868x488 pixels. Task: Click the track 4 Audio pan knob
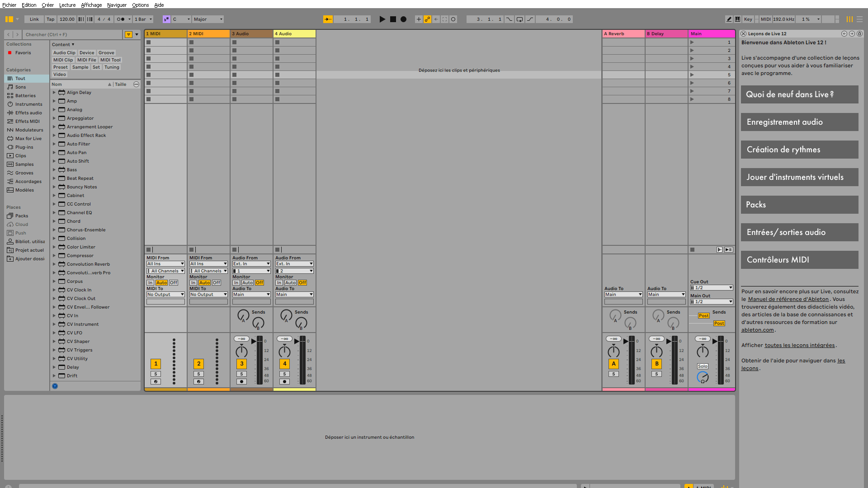point(284,351)
